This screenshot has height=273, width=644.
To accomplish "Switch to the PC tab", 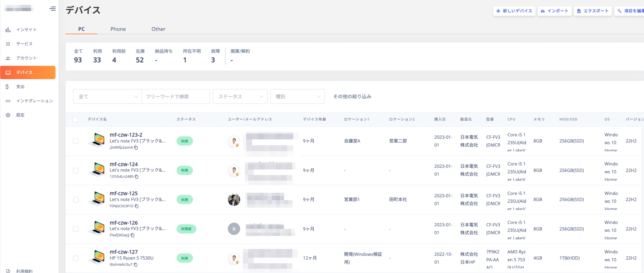I will [x=81, y=29].
